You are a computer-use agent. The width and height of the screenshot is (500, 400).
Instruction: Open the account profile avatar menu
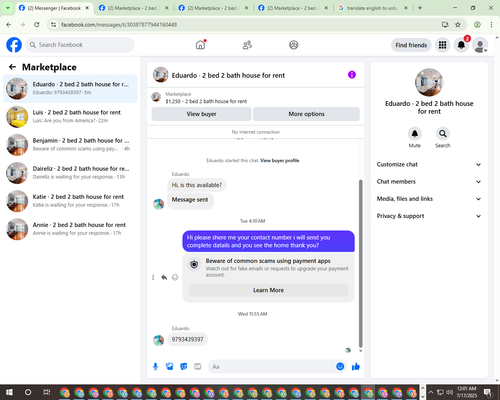(x=480, y=45)
